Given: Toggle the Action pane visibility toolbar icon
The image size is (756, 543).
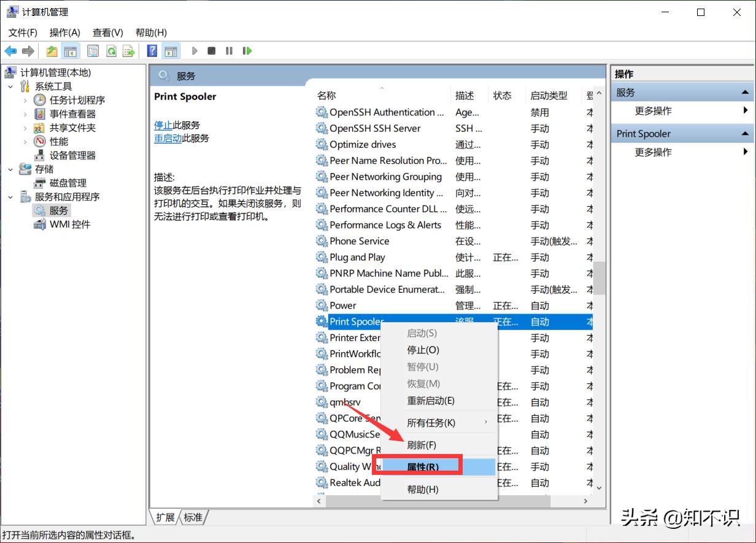Looking at the screenshot, I should pyautogui.click(x=171, y=50).
